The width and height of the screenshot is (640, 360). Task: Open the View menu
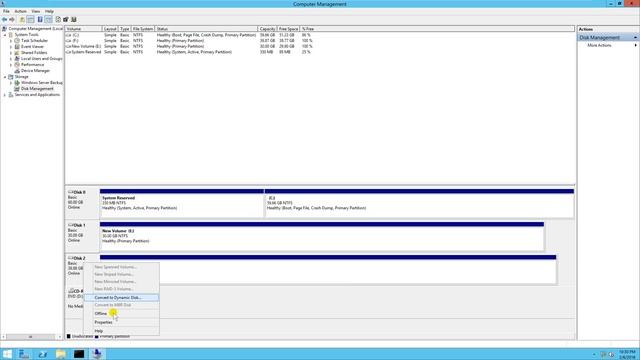(36, 11)
